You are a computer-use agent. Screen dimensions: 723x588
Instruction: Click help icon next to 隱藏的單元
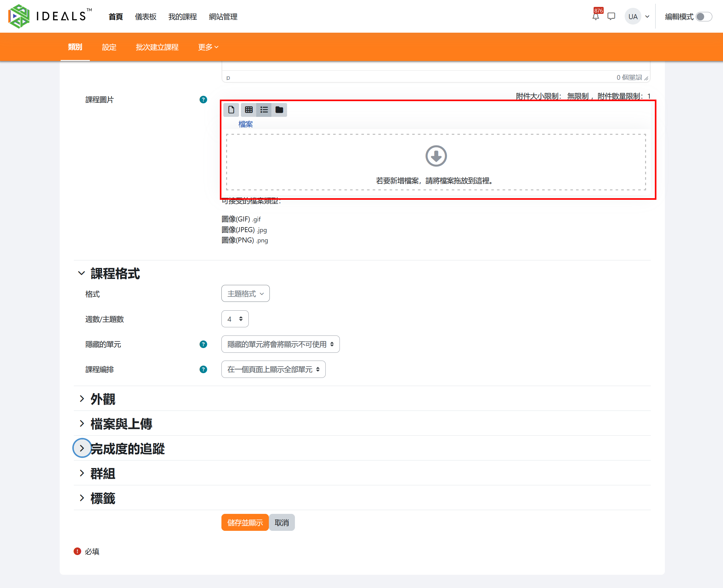[x=203, y=345]
